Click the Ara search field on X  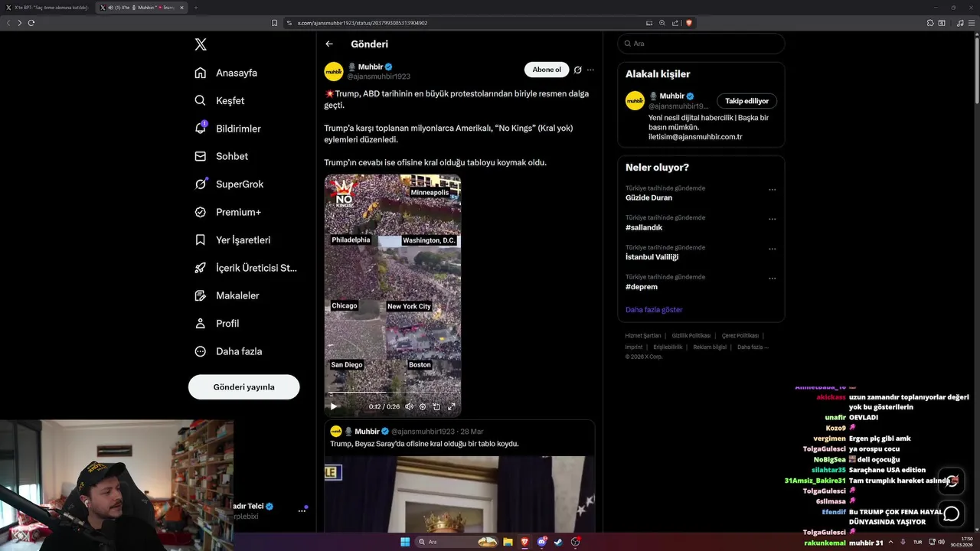pyautogui.click(x=701, y=44)
